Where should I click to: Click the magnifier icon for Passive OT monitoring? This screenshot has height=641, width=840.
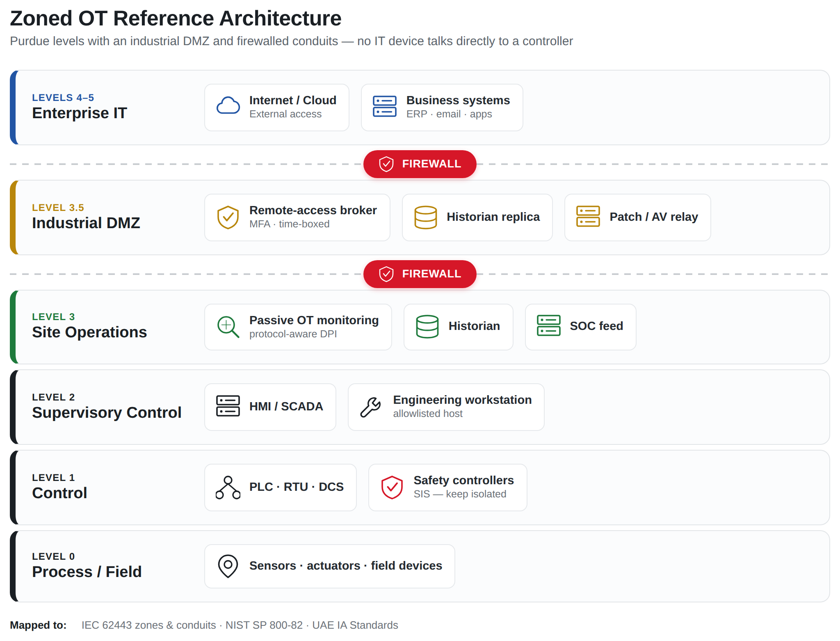click(228, 327)
